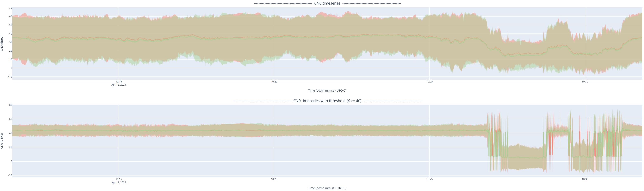Click the 'Apr 12, 2024' date label under the threshold chart

[x=119, y=183]
